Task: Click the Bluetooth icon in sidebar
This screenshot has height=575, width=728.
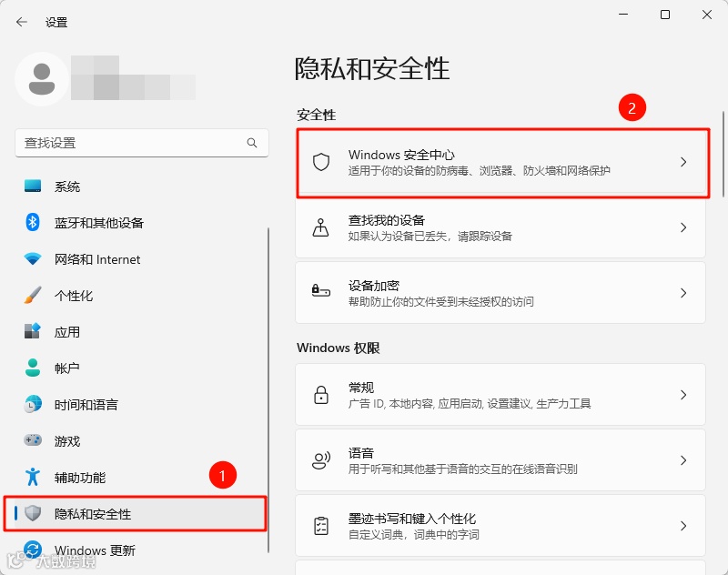Action: 33,222
